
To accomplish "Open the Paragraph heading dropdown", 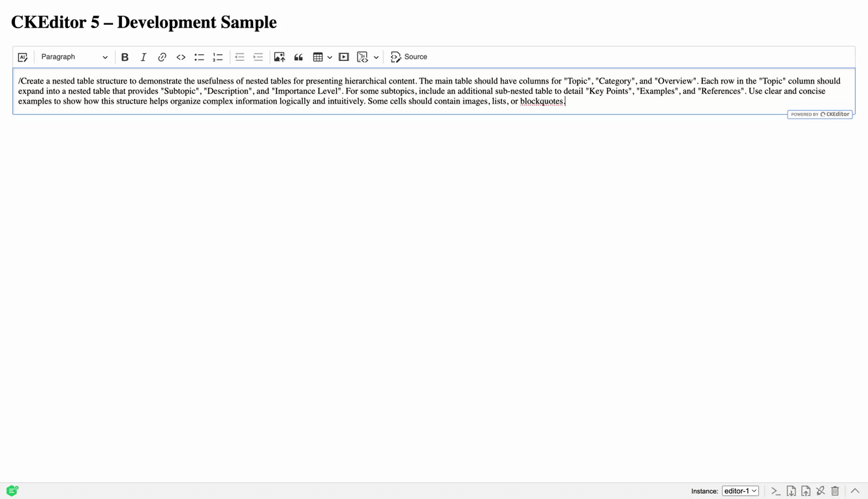I will click(74, 57).
